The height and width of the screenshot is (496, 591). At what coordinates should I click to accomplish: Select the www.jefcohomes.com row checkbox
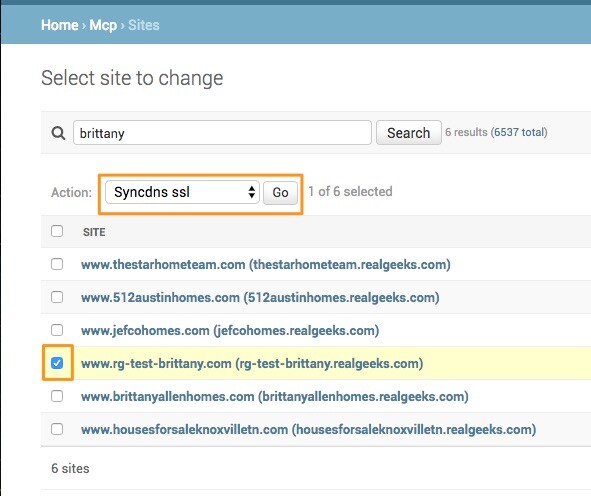(57, 330)
